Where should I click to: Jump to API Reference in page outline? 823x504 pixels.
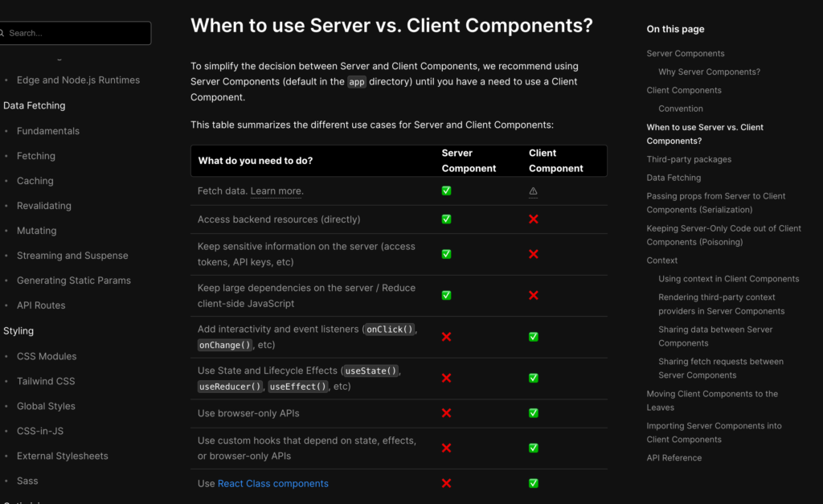coord(674,458)
